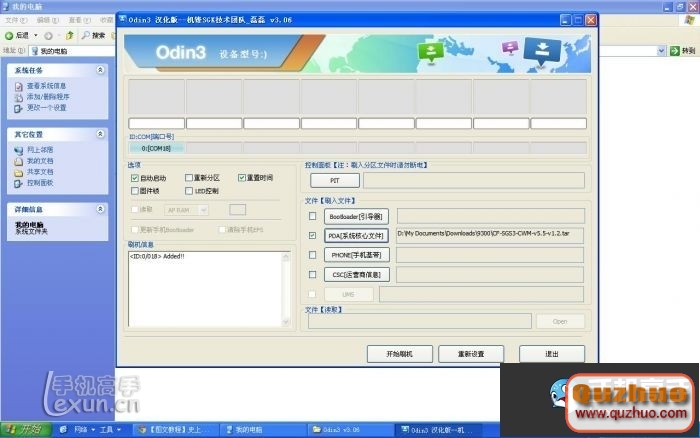Image resolution: width=700 pixels, height=438 pixels.
Task: Click the log box scroll-up arrow
Action: tap(286, 257)
